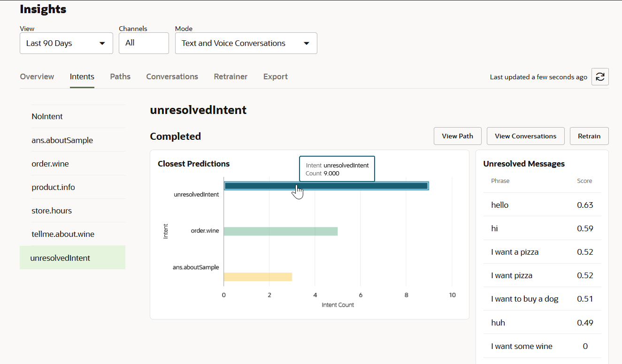
Task: Open the Conversations tab
Action: [172, 76]
